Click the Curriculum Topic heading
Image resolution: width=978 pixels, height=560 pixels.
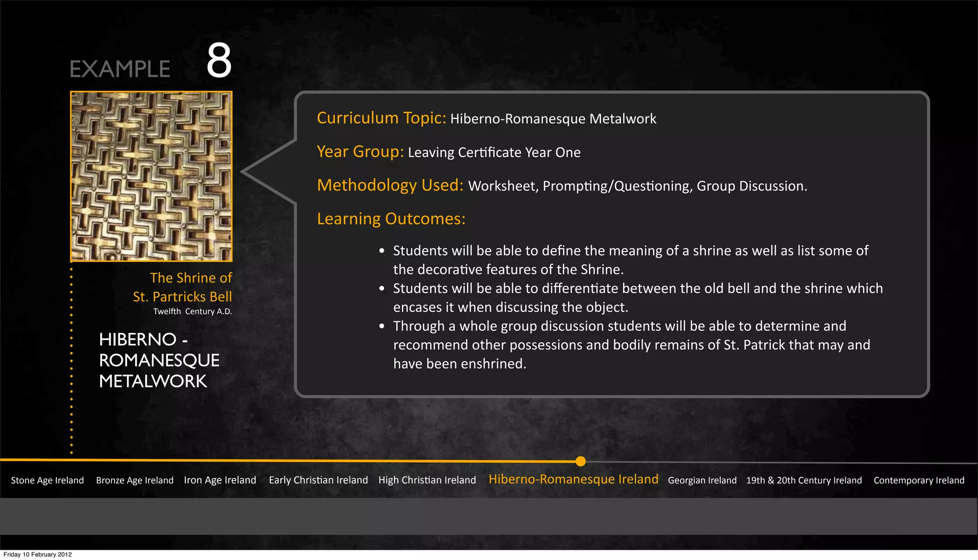click(x=381, y=118)
